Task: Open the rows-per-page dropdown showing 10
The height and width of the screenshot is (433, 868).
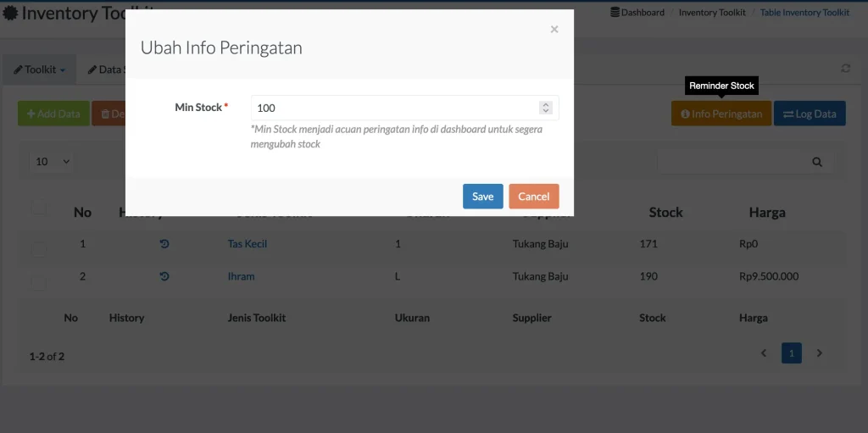Action: pos(52,161)
